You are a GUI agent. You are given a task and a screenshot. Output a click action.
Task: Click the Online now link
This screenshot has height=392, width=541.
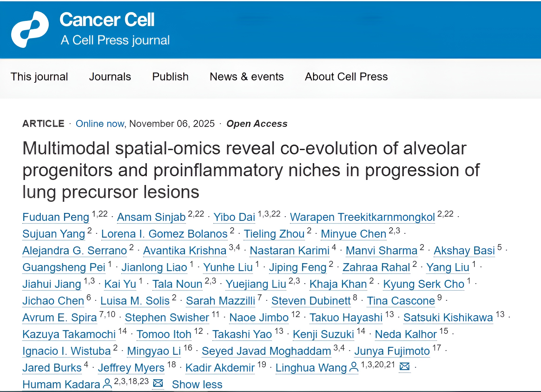[100, 124]
